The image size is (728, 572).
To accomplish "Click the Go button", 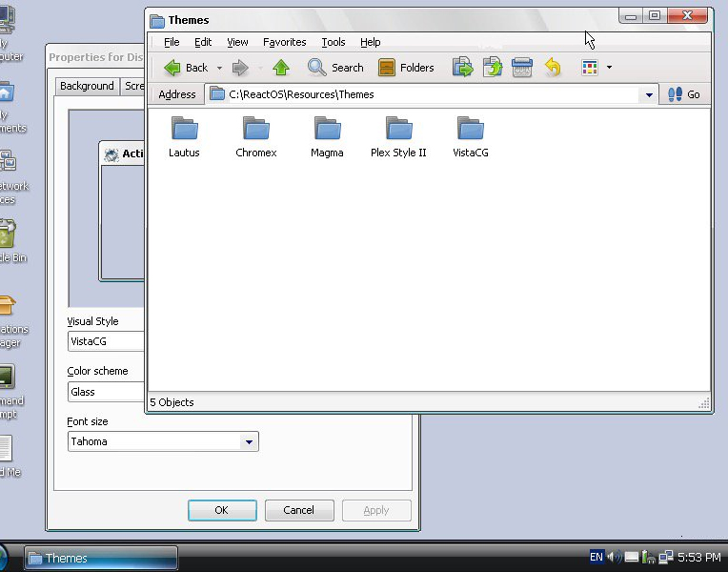I will pos(684,94).
